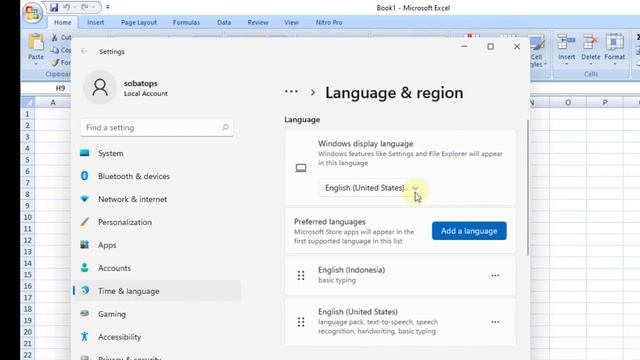Select row 20 header in Excel
Image resolution: width=640 pixels, height=360 pixels.
coord(27,332)
